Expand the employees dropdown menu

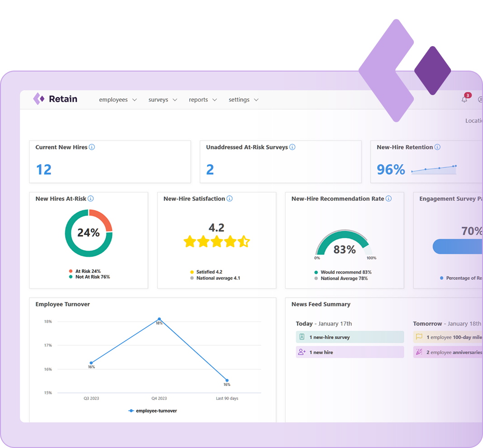pyautogui.click(x=118, y=100)
